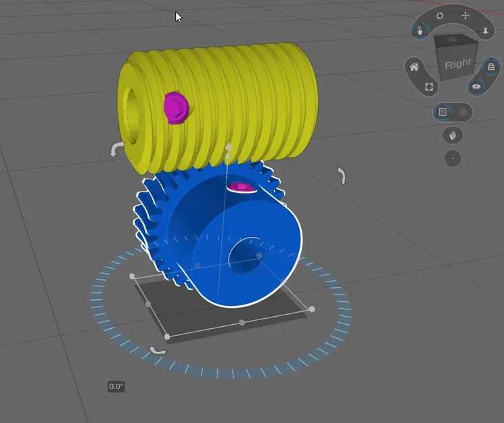
Task: Open the view style cube button
Action: pos(453,135)
